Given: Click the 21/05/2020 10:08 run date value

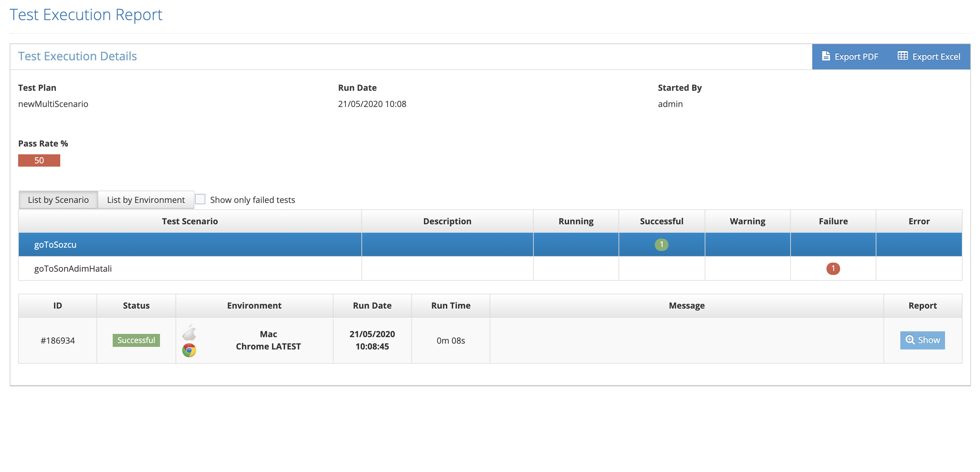Looking at the screenshot, I should point(372,104).
